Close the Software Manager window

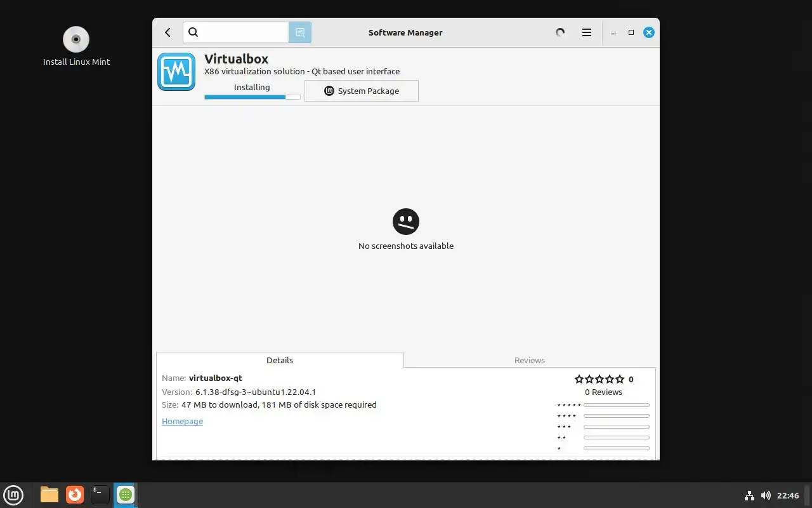649,32
